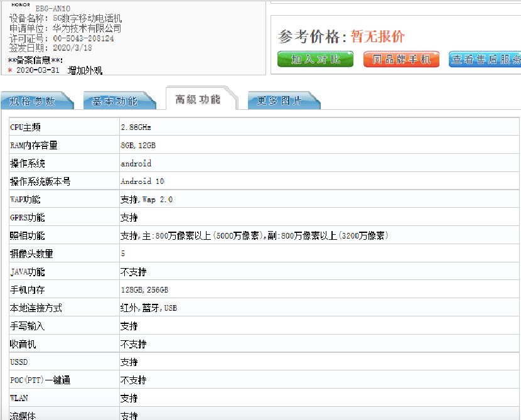The image size is (521, 420).
Task: Click the orange 同品牌手机 button
Action: (401, 60)
